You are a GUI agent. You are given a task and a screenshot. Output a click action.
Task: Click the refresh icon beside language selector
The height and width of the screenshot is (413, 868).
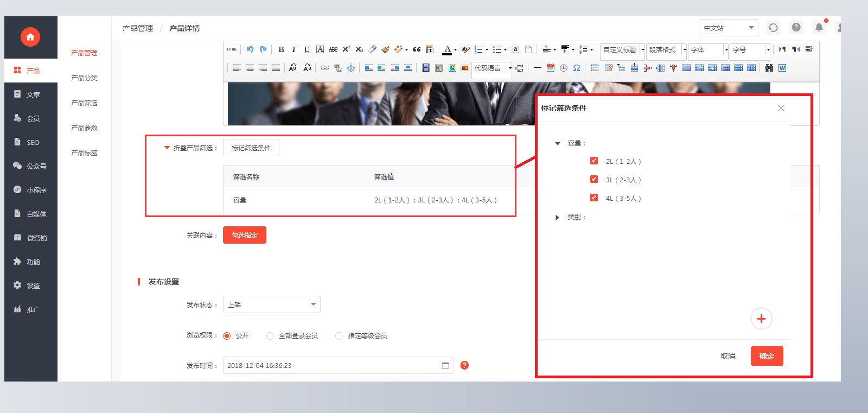pyautogui.click(x=774, y=28)
